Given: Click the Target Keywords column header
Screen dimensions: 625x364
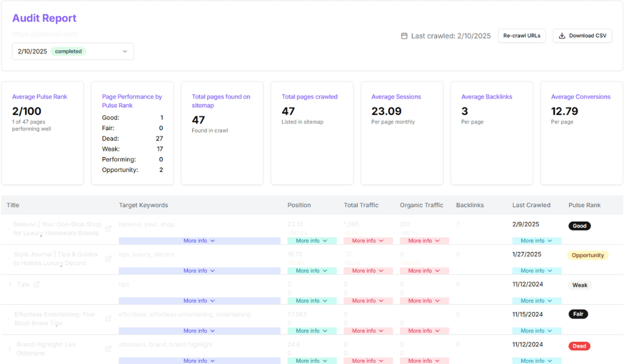Looking at the screenshot, I should (143, 205).
